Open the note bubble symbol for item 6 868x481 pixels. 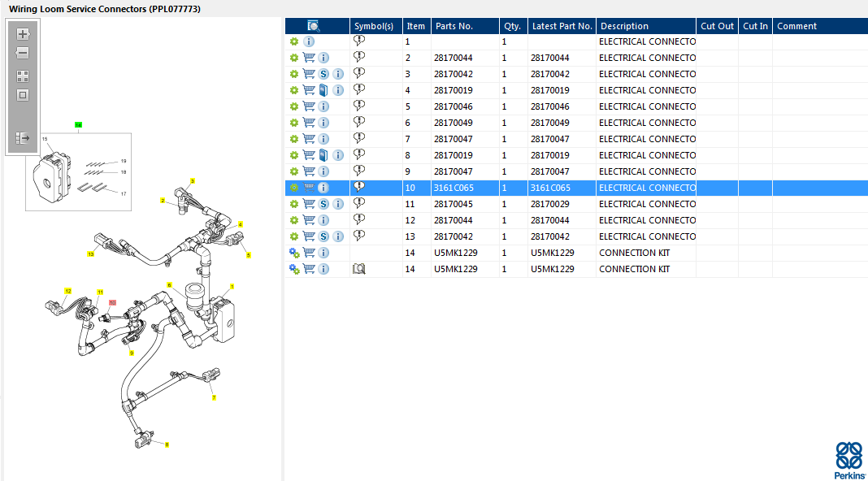pyautogui.click(x=359, y=122)
